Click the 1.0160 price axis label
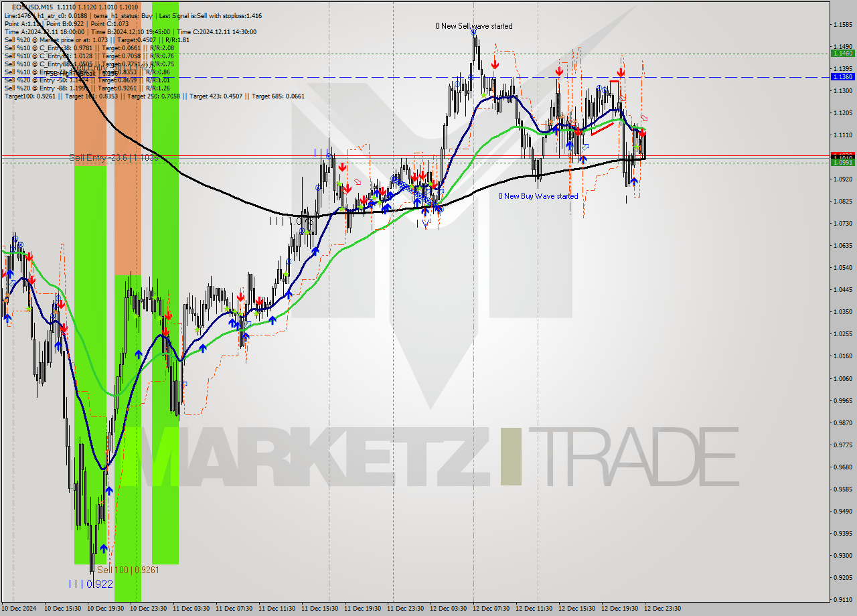 coord(842,356)
